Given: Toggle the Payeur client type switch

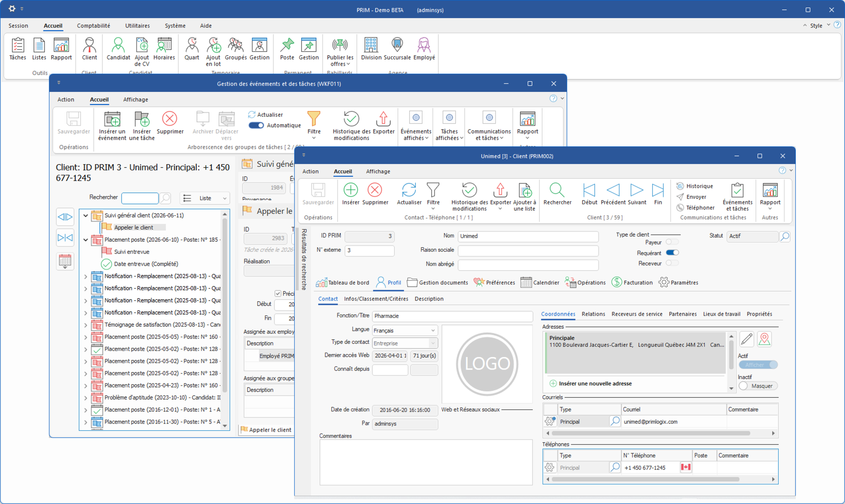Looking at the screenshot, I should tap(672, 242).
